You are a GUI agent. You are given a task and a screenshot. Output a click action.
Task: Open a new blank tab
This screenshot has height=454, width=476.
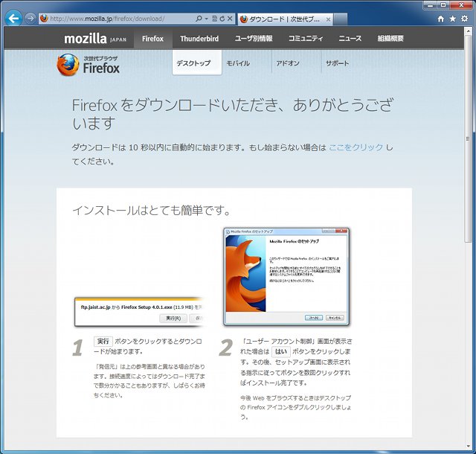coord(341,19)
